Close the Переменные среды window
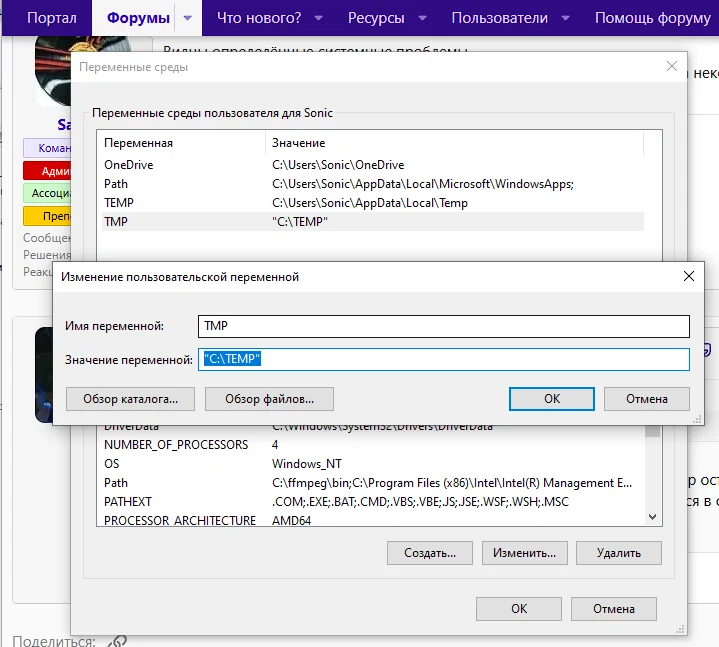This screenshot has width=719, height=647. tap(671, 66)
